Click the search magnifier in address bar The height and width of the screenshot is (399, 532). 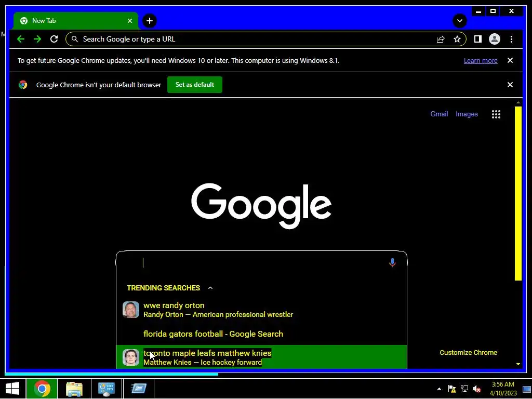[75, 39]
